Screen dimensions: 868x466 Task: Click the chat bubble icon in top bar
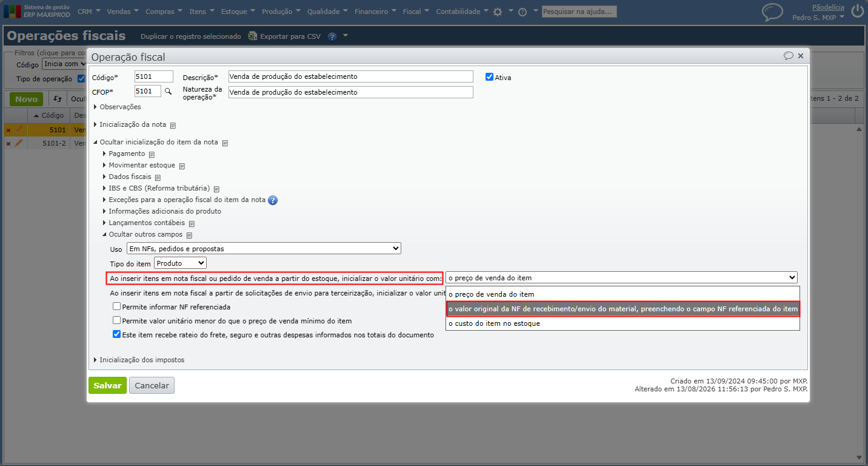(772, 12)
